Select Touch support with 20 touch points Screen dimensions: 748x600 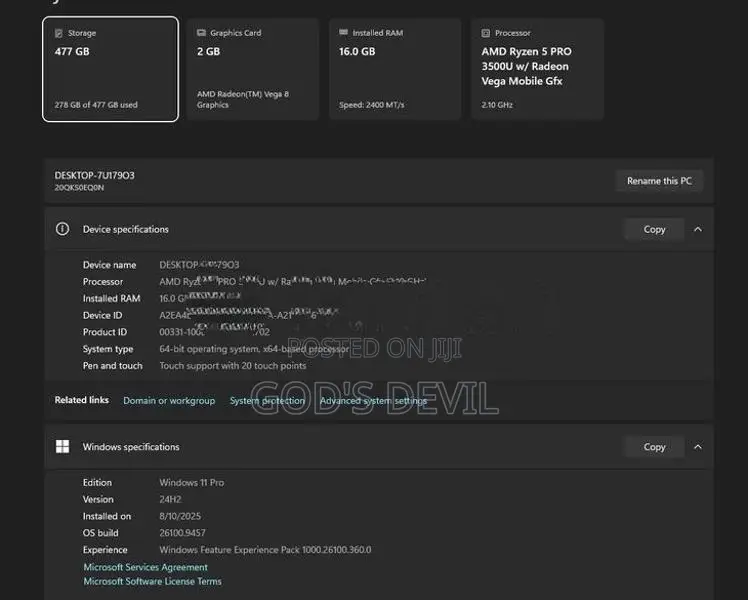(233, 366)
